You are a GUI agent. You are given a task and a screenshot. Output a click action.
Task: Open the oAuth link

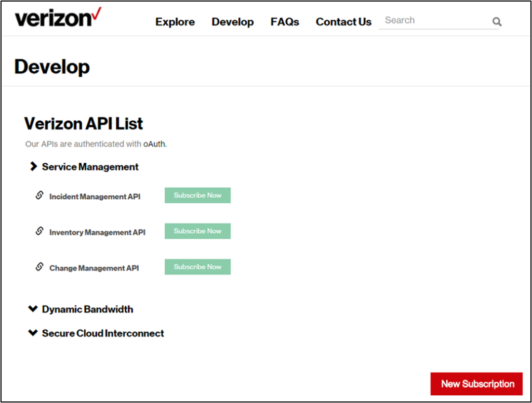click(x=153, y=144)
